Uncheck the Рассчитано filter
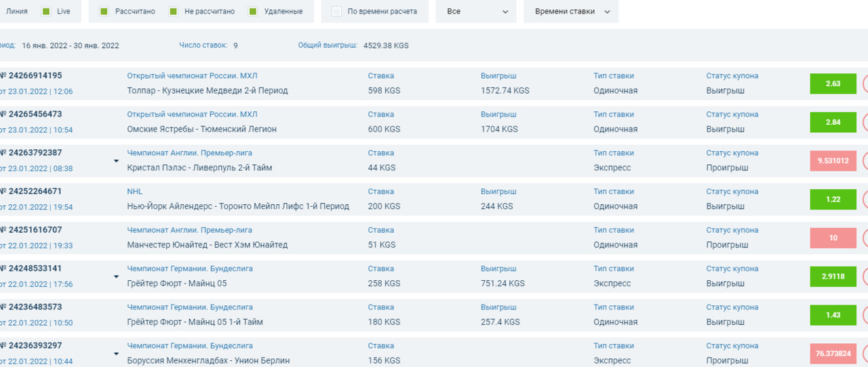Image resolution: width=868 pixels, height=367 pixels. 104,12
